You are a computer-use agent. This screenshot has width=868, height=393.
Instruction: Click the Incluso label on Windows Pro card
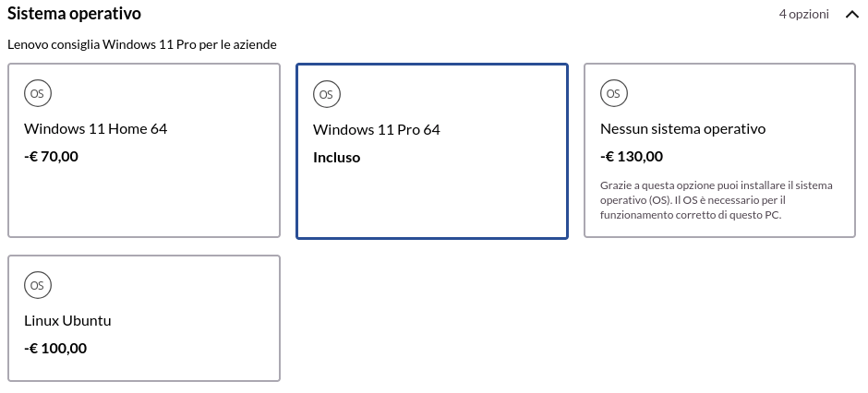(336, 158)
